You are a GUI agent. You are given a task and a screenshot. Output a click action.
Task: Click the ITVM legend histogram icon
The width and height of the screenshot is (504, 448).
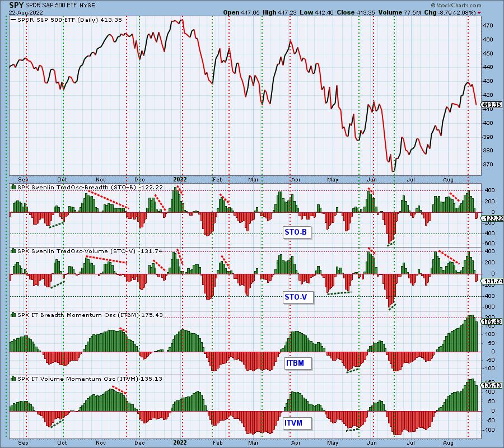13,379
